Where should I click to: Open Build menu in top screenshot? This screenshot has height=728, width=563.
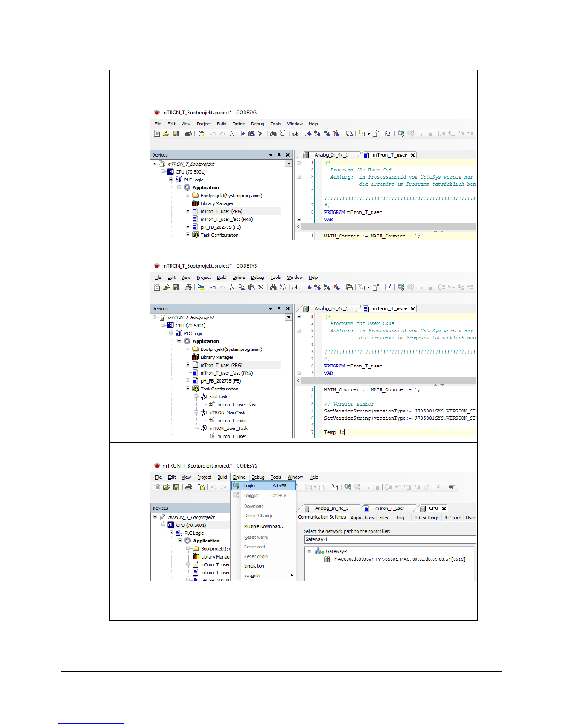[x=222, y=124]
